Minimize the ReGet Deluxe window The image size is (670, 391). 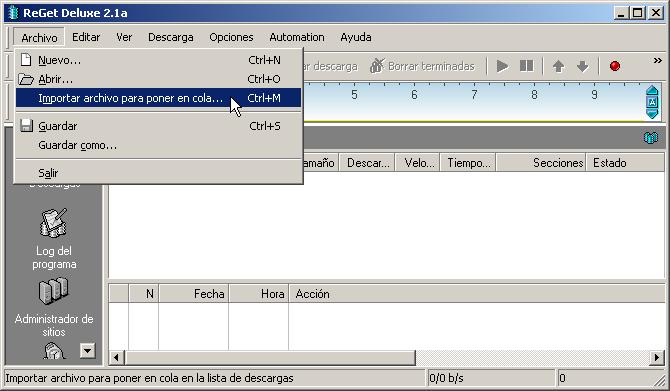tap(622, 13)
